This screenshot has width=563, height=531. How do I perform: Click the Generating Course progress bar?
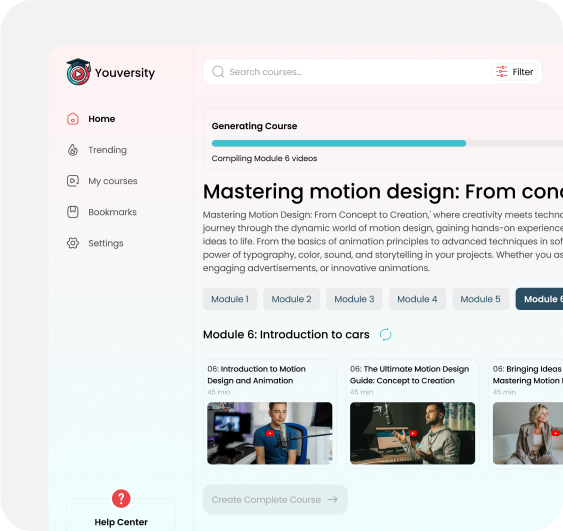point(387,143)
